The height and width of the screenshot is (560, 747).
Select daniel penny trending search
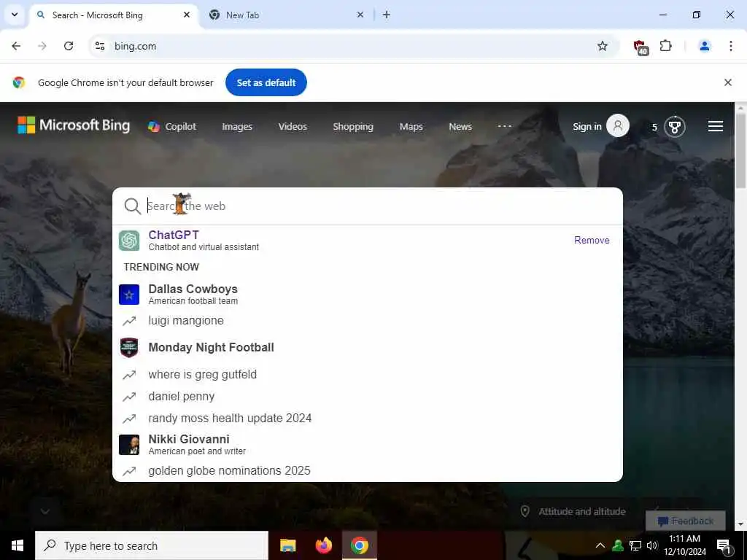(368, 396)
